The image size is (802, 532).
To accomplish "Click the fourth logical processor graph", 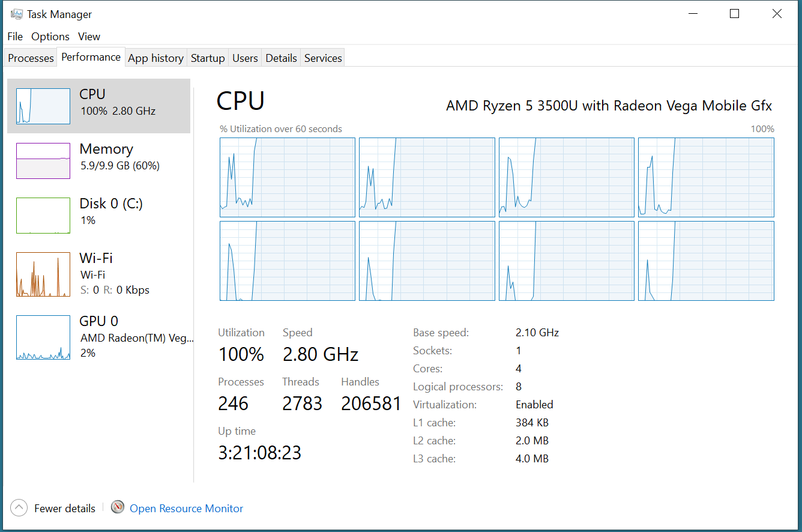I will pyautogui.click(x=706, y=177).
